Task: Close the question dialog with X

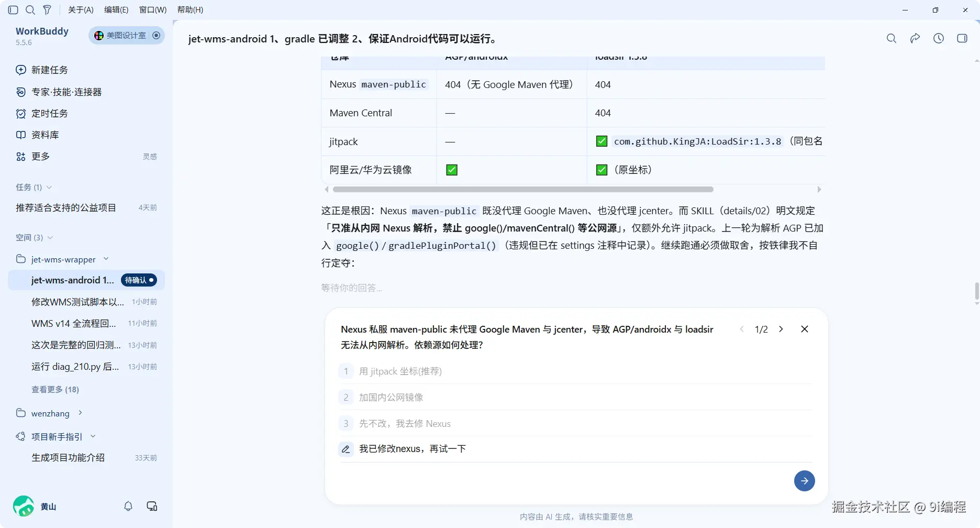Action: pyautogui.click(x=805, y=329)
